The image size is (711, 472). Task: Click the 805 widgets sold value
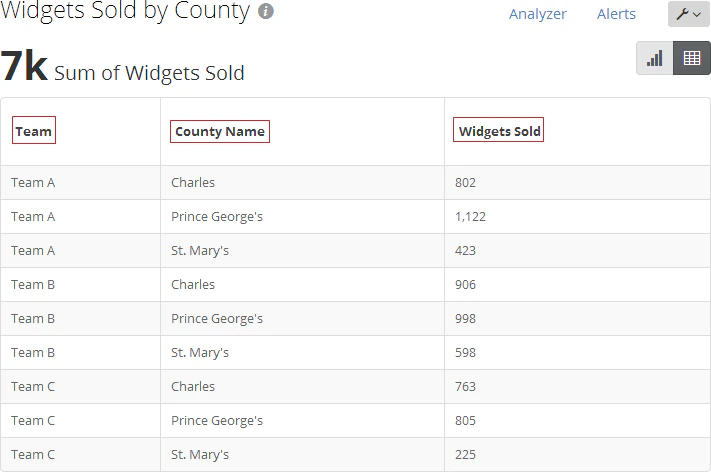pos(465,421)
